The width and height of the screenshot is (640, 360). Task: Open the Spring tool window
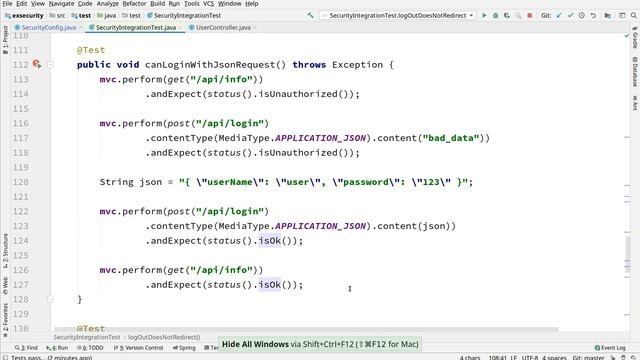(184, 348)
